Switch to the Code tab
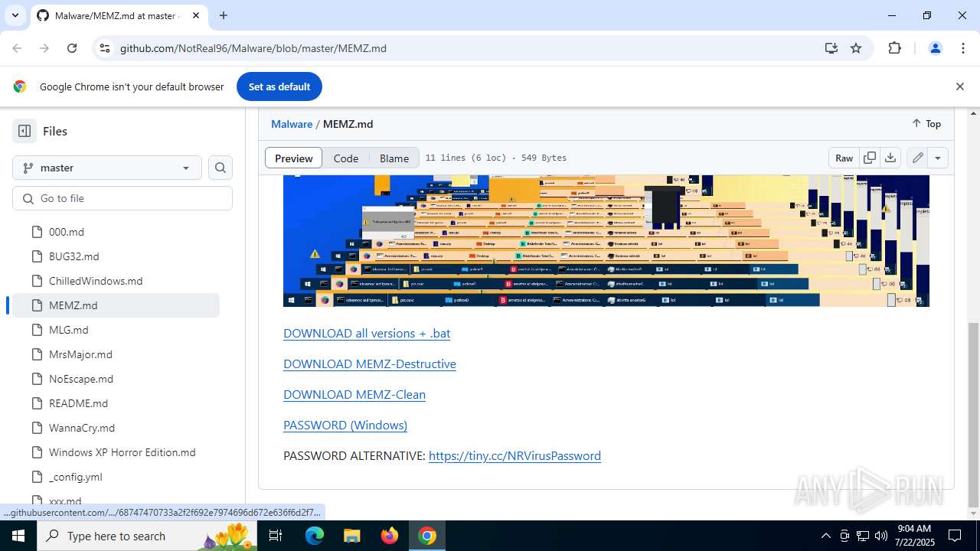 [346, 158]
